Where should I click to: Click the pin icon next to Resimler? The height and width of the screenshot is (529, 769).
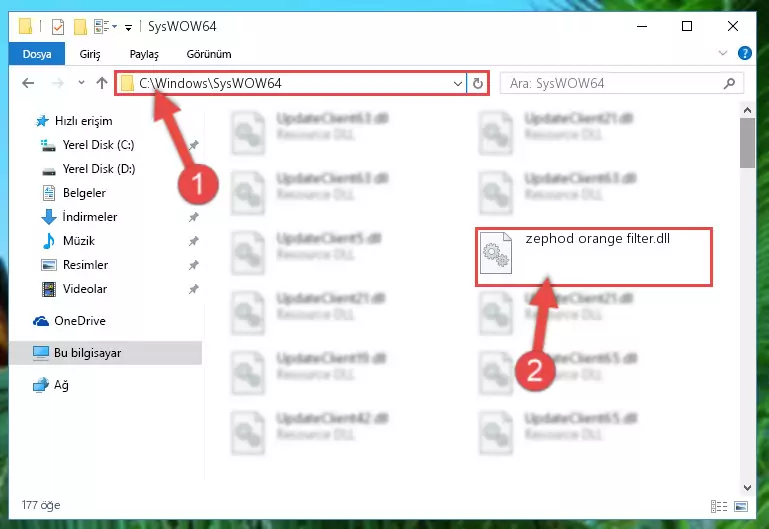[x=194, y=265]
